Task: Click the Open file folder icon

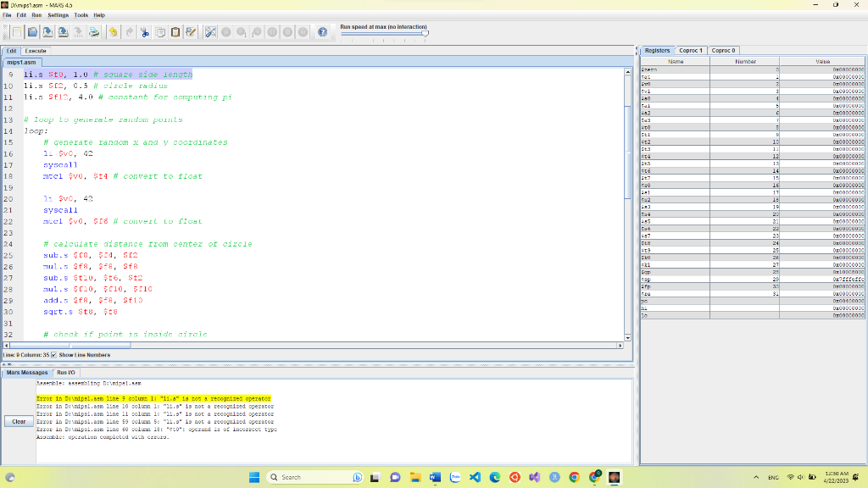Action: (x=31, y=32)
